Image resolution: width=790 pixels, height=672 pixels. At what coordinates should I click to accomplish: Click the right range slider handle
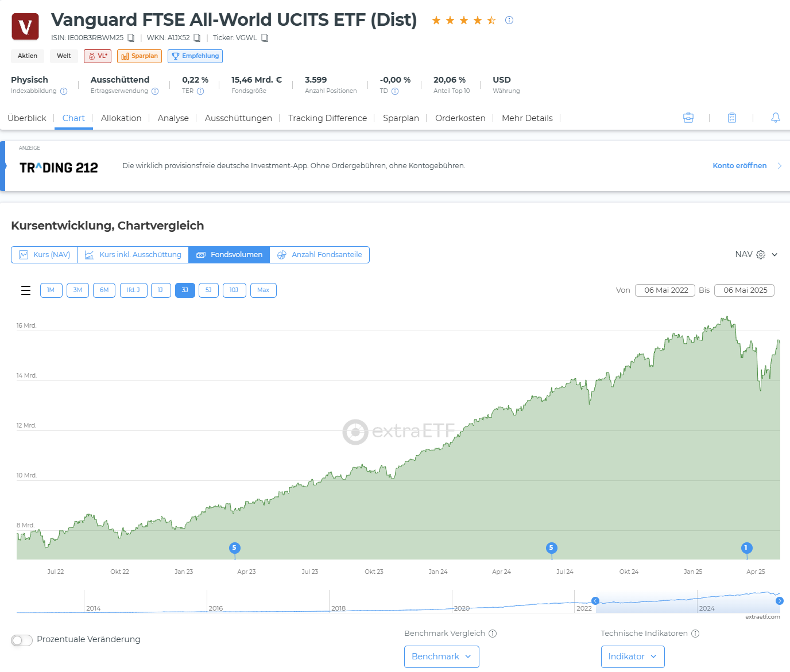point(779,601)
